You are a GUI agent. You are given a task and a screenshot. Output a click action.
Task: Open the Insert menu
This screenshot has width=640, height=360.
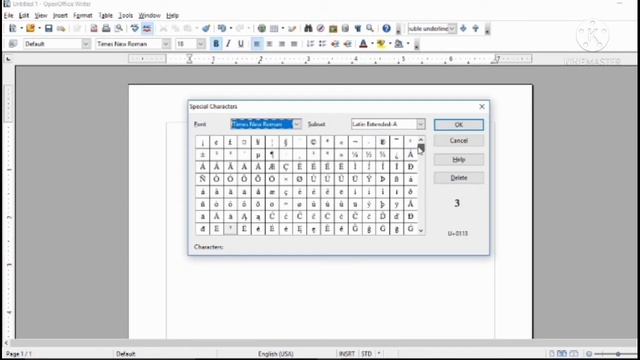pos(60,16)
